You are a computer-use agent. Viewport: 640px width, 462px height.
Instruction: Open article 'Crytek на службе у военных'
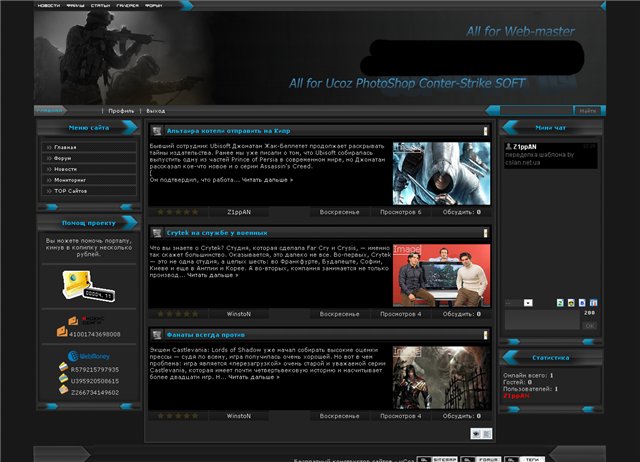click(217, 233)
